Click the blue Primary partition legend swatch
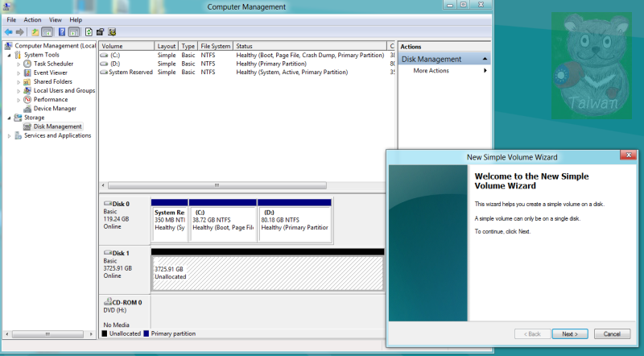Image resolution: width=644 pixels, height=356 pixels. (x=147, y=333)
